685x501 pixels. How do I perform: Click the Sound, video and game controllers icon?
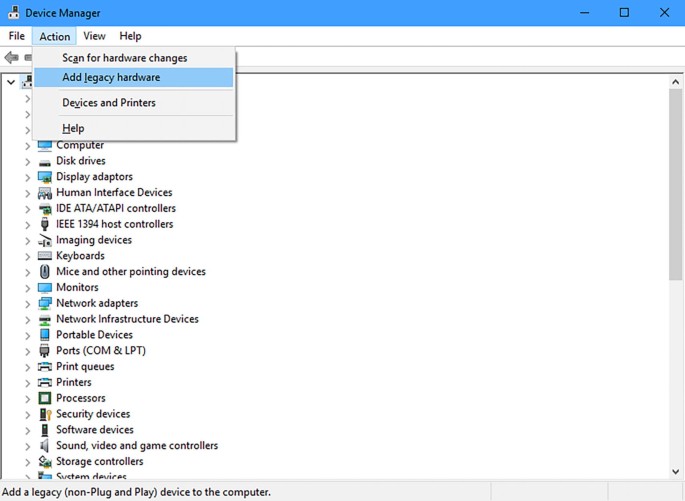pyautogui.click(x=45, y=446)
